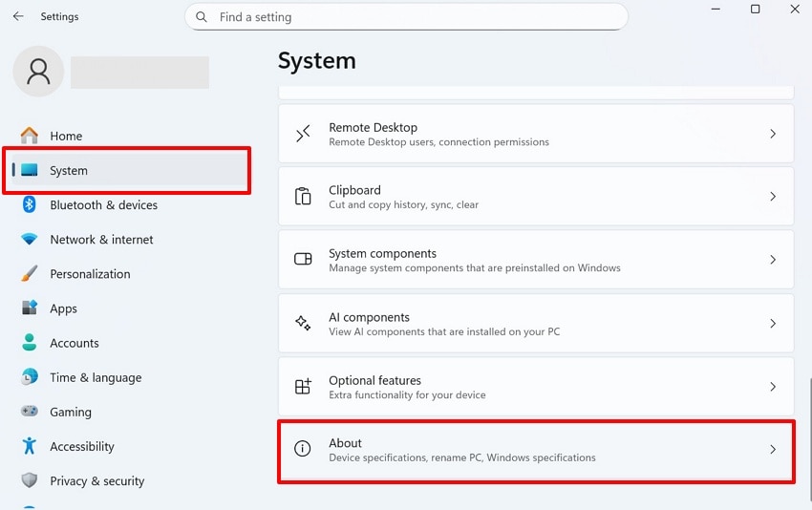
Task: Open the About title
Action: click(x=346, y=443)
